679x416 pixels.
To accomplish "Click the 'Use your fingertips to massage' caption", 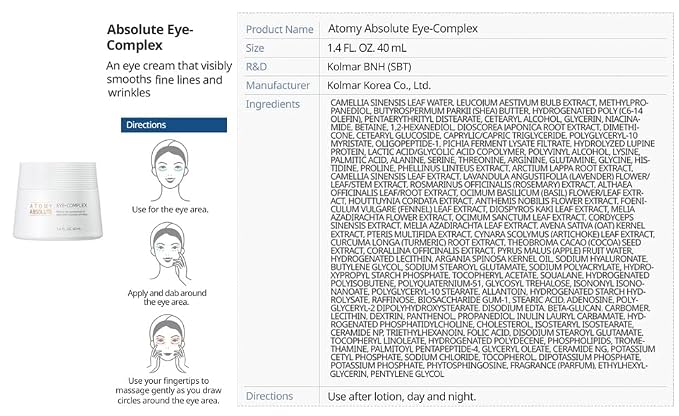I will coord(168,391).
